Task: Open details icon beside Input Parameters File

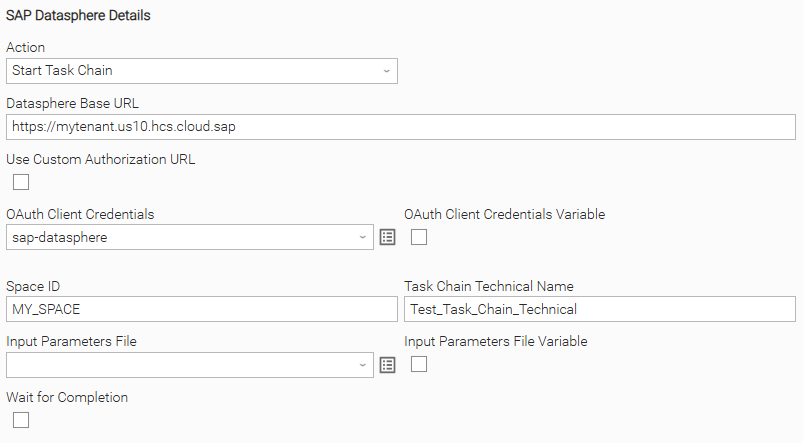Action: click(x=388, y=365)
